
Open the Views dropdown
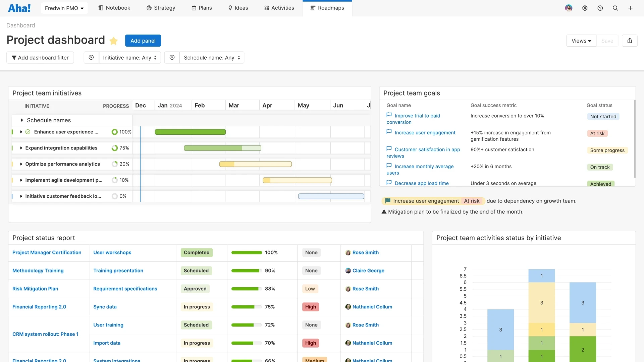[x=581, y=41]
